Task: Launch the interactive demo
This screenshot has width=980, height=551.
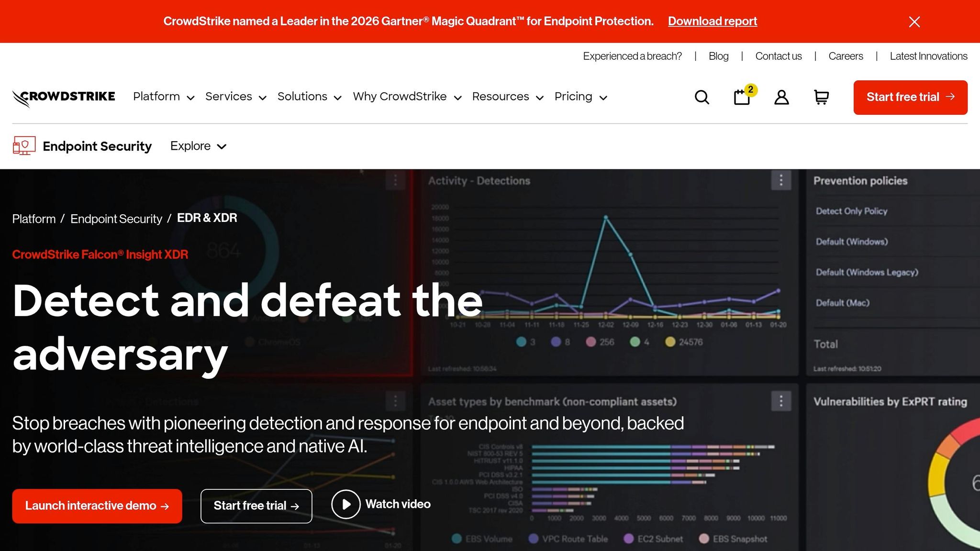Action: click(x=97, y=506)
